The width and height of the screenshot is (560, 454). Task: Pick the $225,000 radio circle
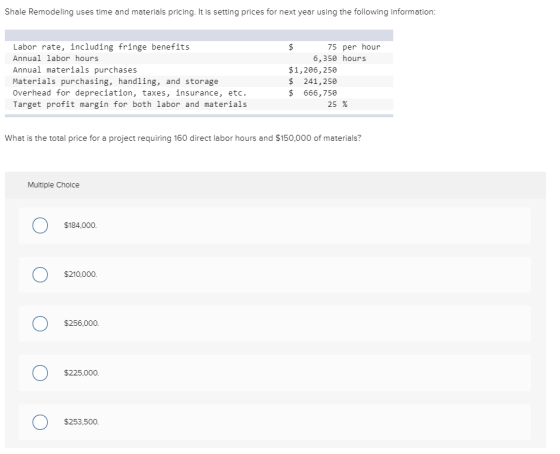pos(40,373)
